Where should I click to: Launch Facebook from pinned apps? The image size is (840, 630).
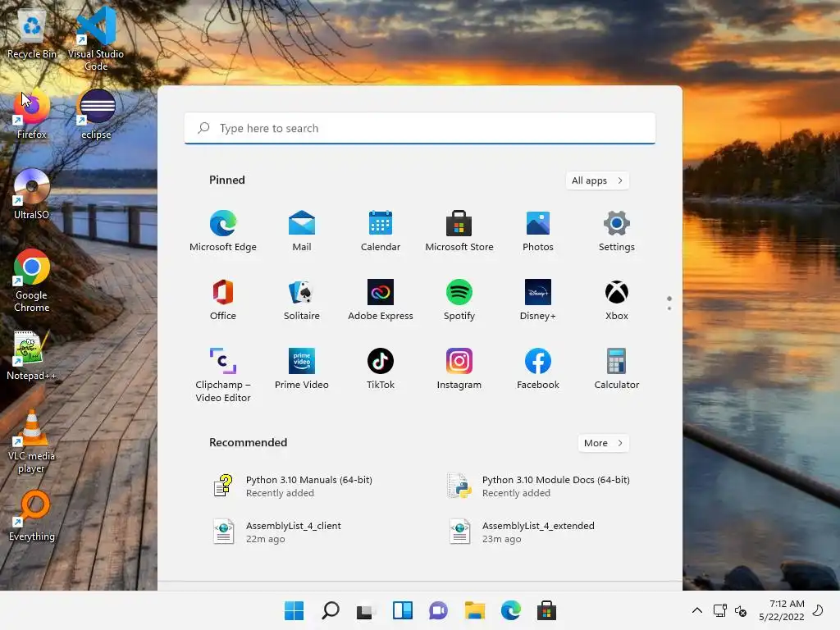pyautogui.click(x=538, y=368)
